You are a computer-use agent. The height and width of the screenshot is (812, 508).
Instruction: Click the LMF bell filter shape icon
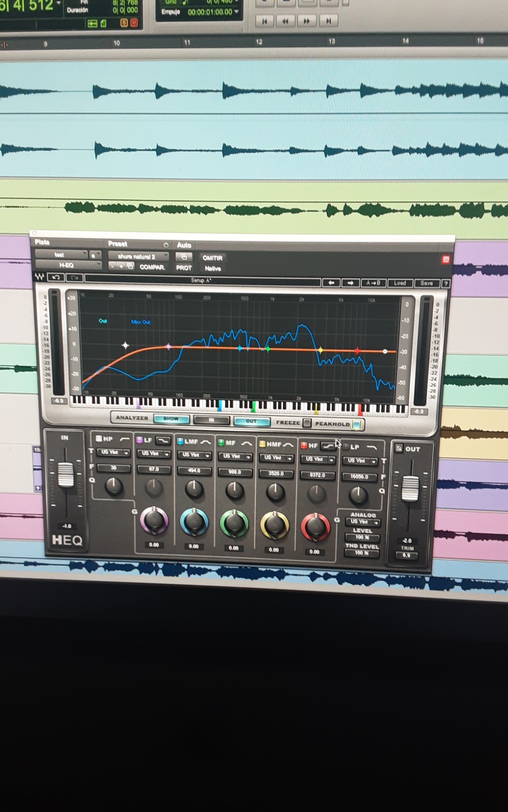[x=205, y=442]
